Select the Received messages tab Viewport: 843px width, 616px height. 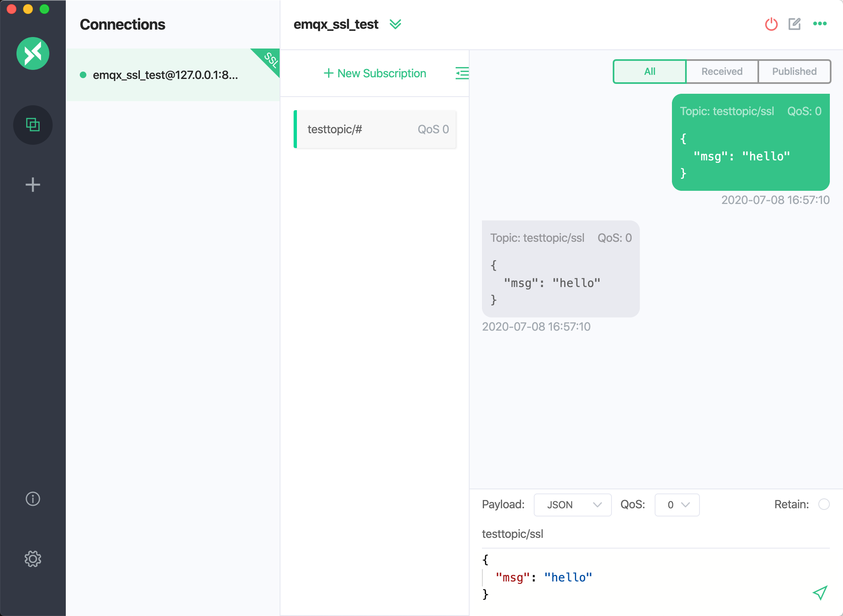[720, 72]
